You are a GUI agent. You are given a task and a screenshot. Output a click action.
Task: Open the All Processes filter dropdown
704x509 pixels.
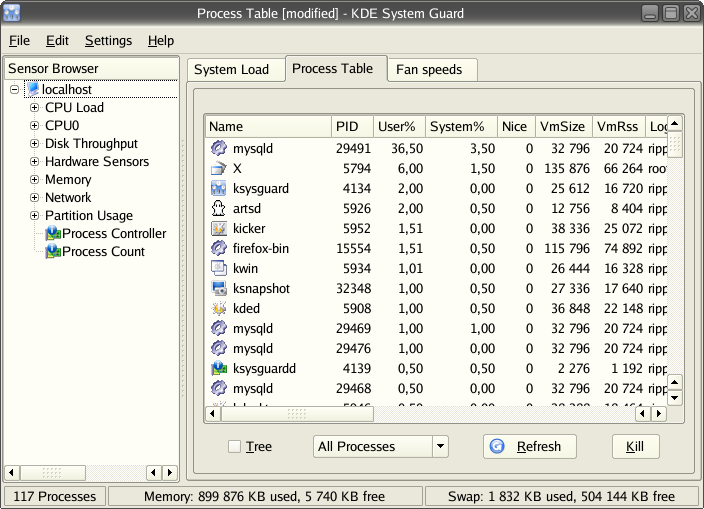(381, 447)
